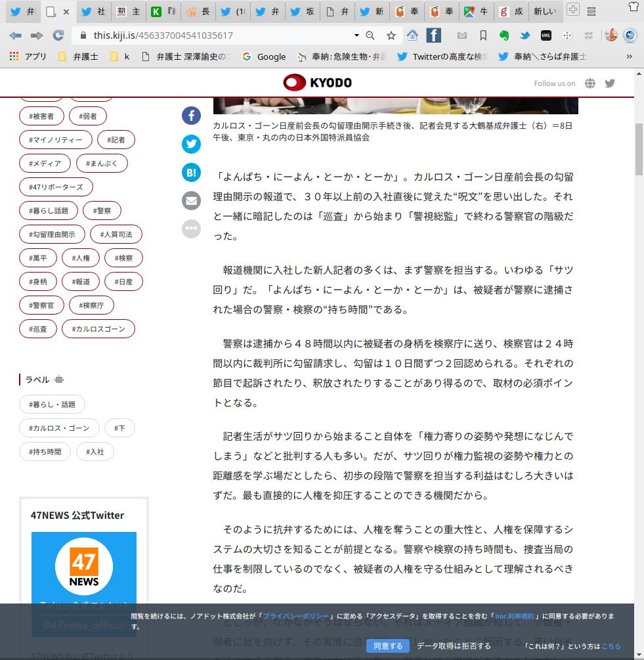Open more sharing options ellipsis icon

point(191,229)
